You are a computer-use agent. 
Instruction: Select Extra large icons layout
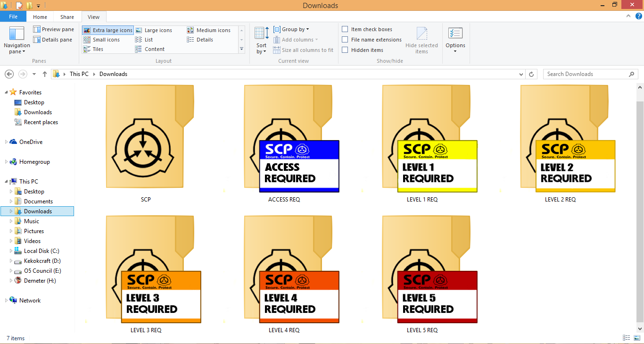108,30
